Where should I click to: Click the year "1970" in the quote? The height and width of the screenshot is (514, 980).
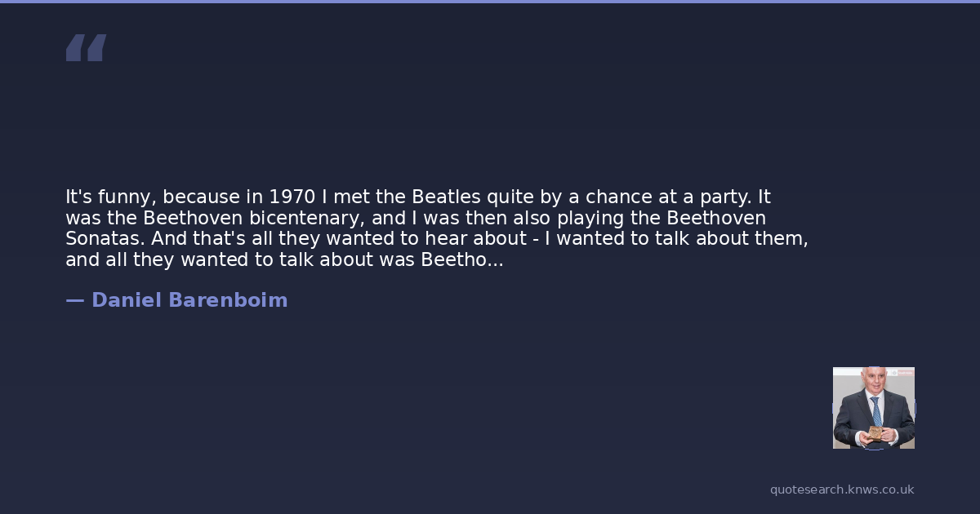292,197
